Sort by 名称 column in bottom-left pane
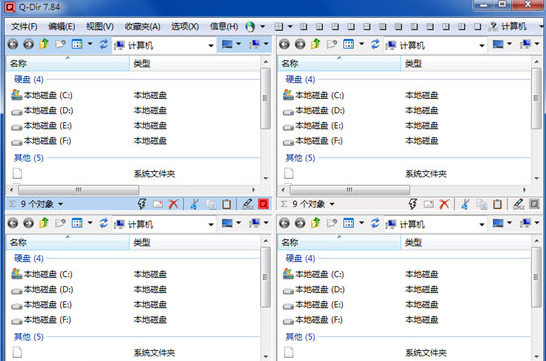Screen dimensions: 546x361 tap(68, 243)
